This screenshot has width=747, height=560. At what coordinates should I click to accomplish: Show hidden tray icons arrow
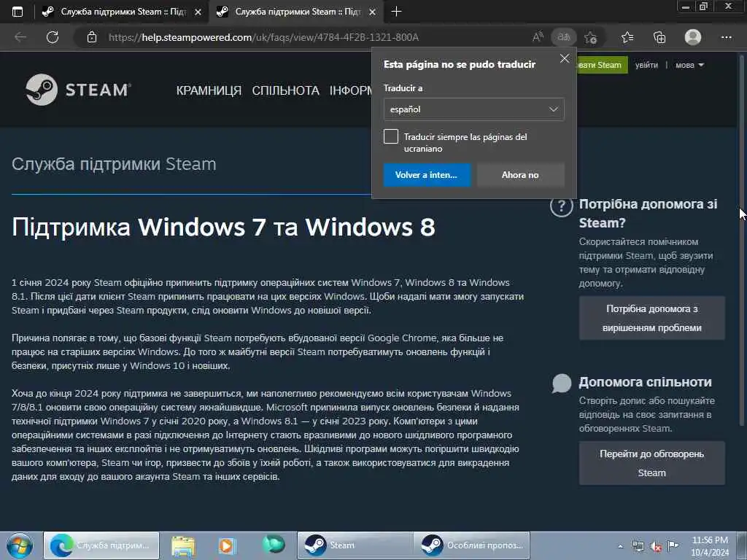(620, 547)
